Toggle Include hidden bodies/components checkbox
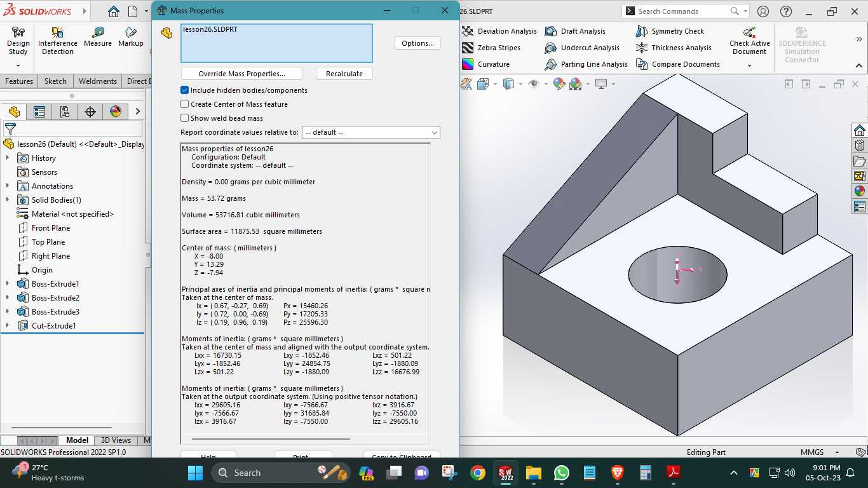 click(185, 90)
